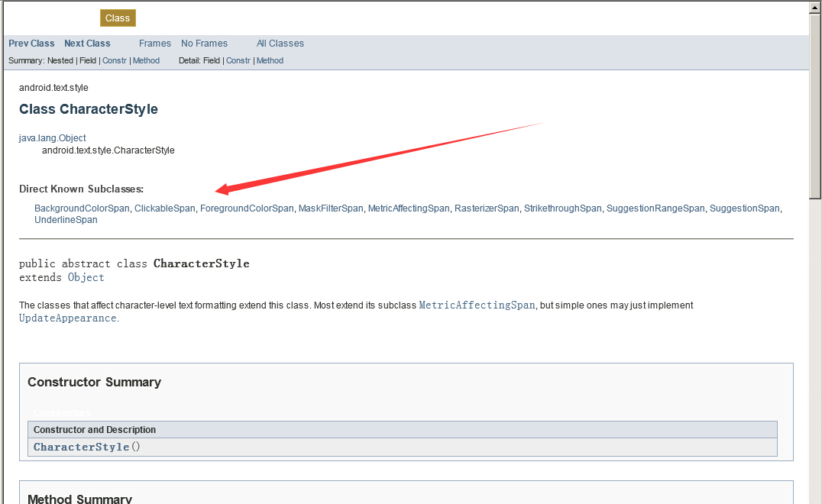The height and width of the screenshot is (504, 822).
Task: Open the StrikethroughSpan subclass
Action: click(x=562, y=208)
